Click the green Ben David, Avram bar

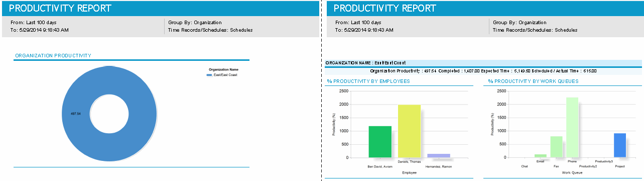click(379, 142)
